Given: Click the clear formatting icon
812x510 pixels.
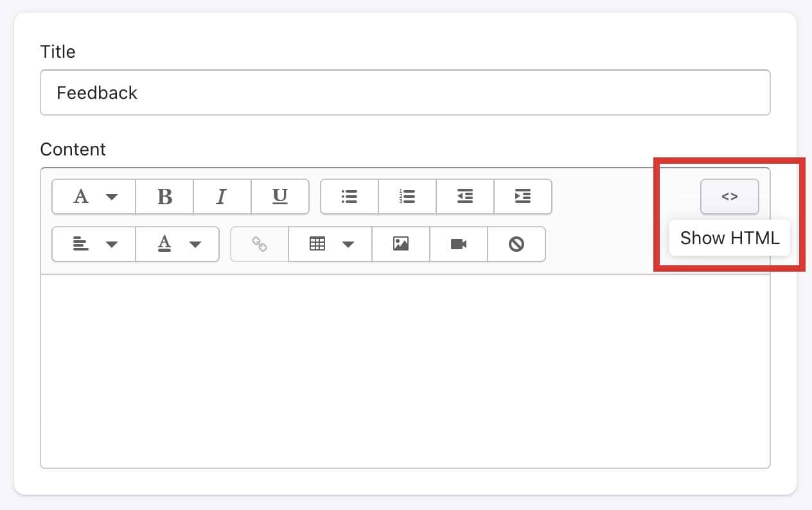Looking at the screenshot, I should click(x=516, y=244).
